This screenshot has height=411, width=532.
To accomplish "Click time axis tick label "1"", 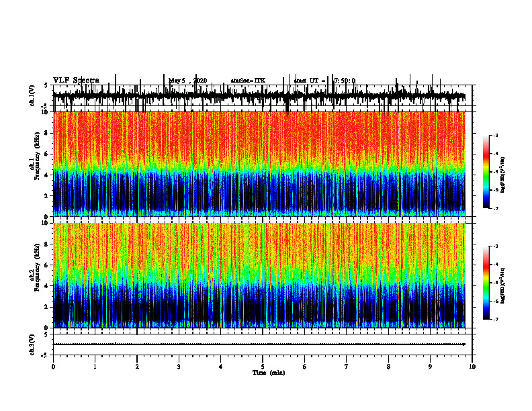I will 95,367.
